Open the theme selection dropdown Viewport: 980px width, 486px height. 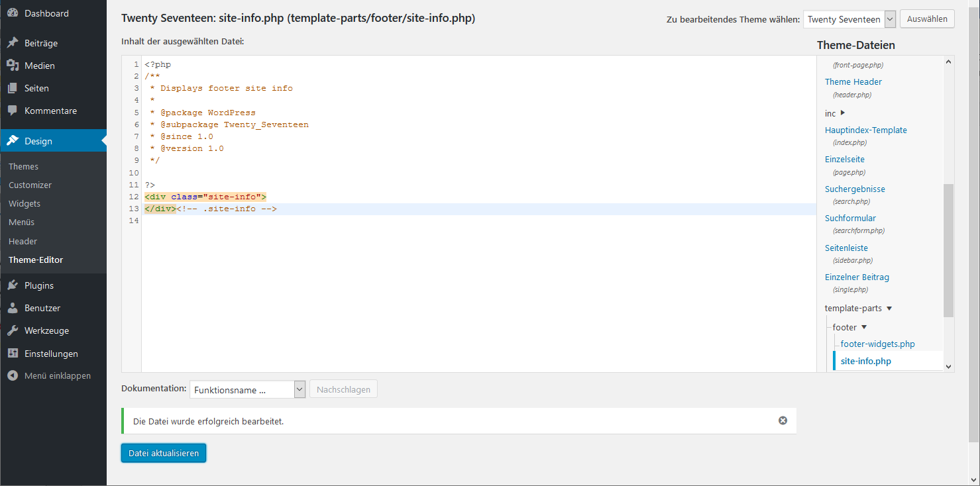click(849, 19)
